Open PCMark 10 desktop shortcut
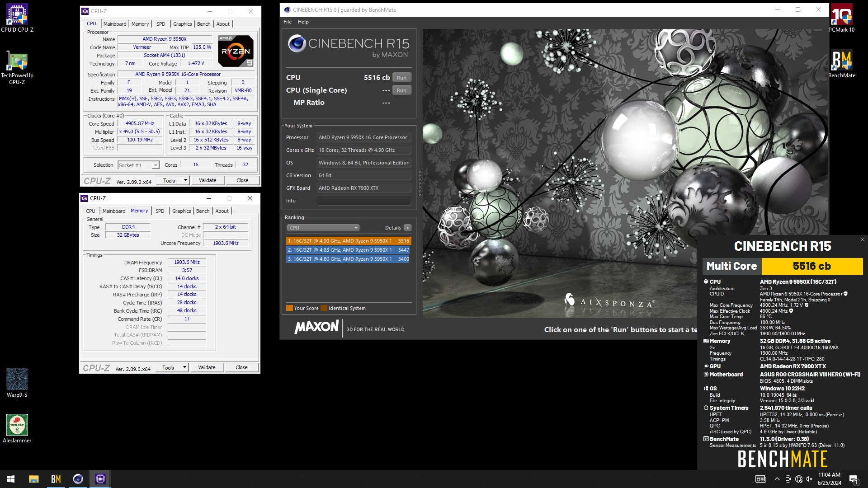The width and height of the screenshot is (868, 488). click(x=841, y=18)
